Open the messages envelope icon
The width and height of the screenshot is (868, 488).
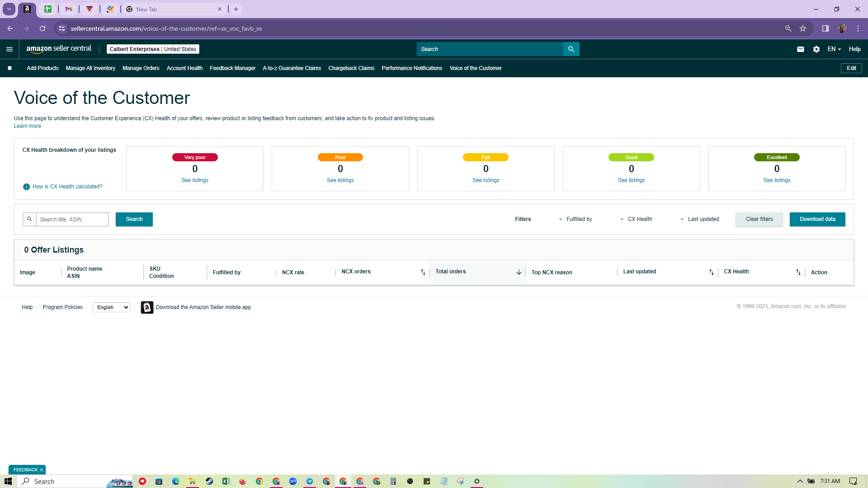click(800, 49)
